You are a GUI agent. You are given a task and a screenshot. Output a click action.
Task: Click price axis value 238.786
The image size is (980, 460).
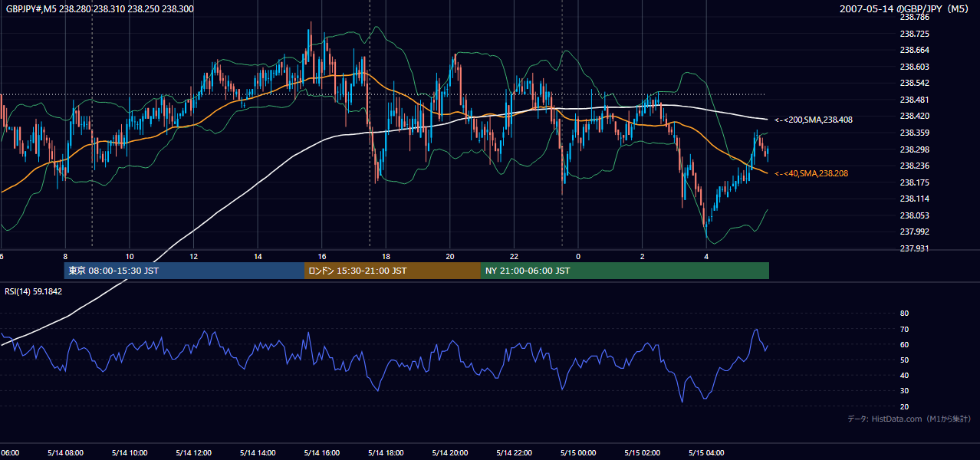914,17
